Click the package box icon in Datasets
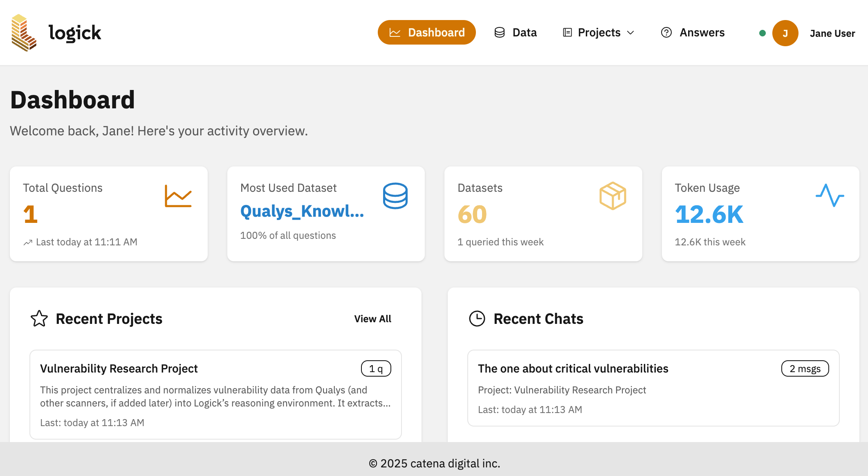 pos(612,196)
